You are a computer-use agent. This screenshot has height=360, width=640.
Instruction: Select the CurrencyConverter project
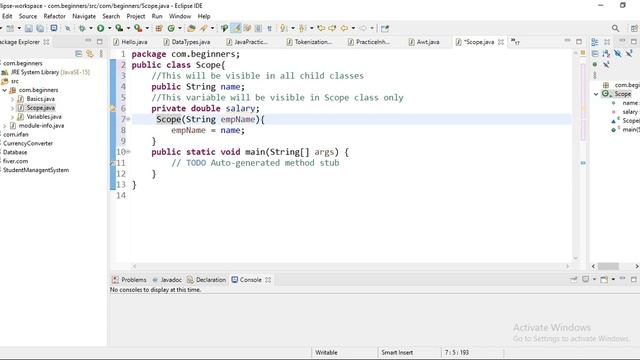tap(28, 143)
